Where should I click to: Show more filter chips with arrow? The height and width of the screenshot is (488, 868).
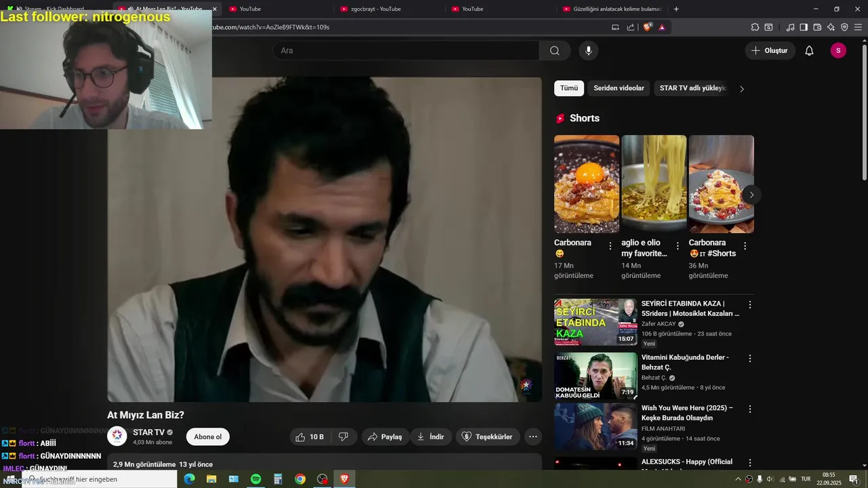(742, 89)
